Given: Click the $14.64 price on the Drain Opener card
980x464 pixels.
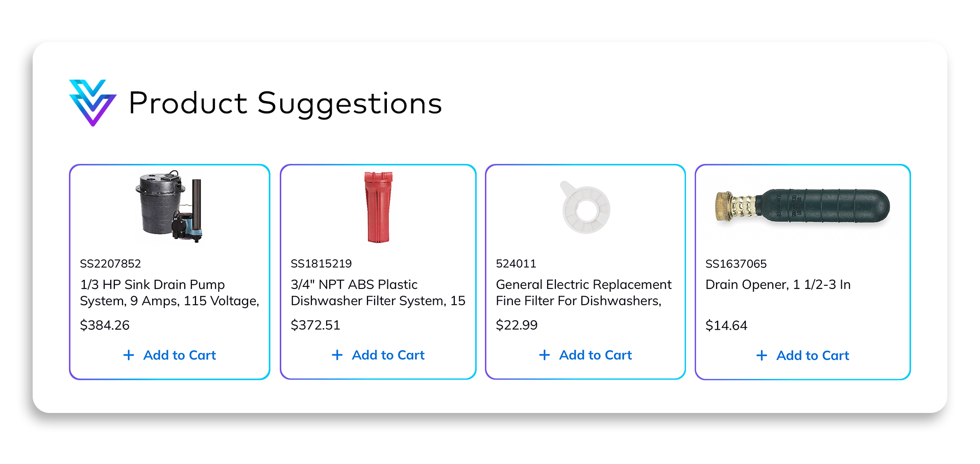Looking at the screenshot, I should [x=726, y=325].
